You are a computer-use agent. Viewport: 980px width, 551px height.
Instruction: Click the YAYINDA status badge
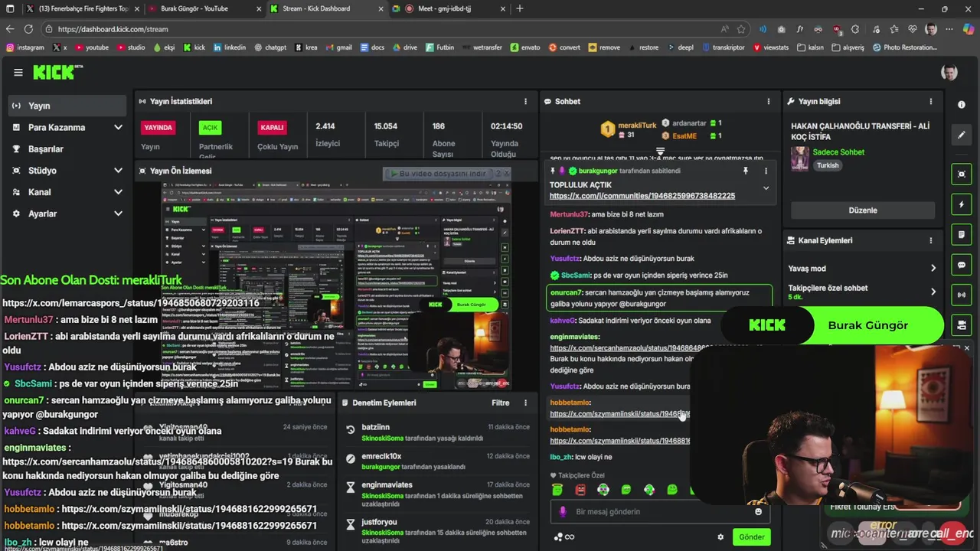158,127
